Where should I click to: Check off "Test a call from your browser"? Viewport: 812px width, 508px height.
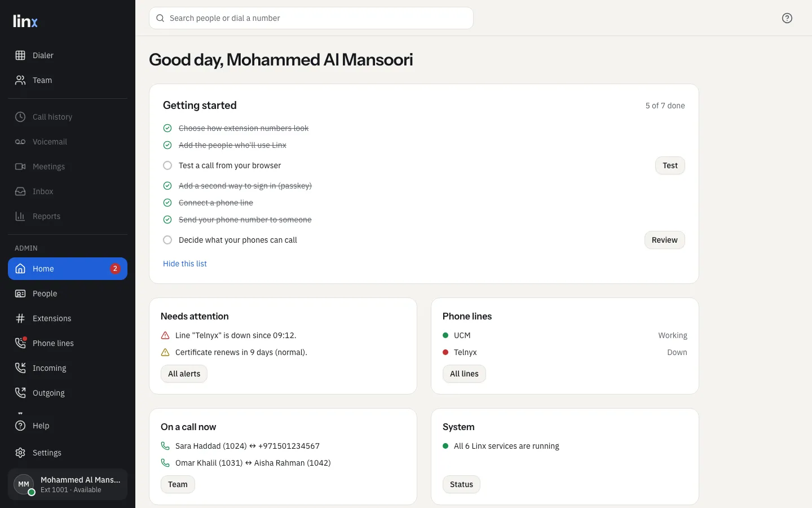pyautogui.click(x=167, y=165)
